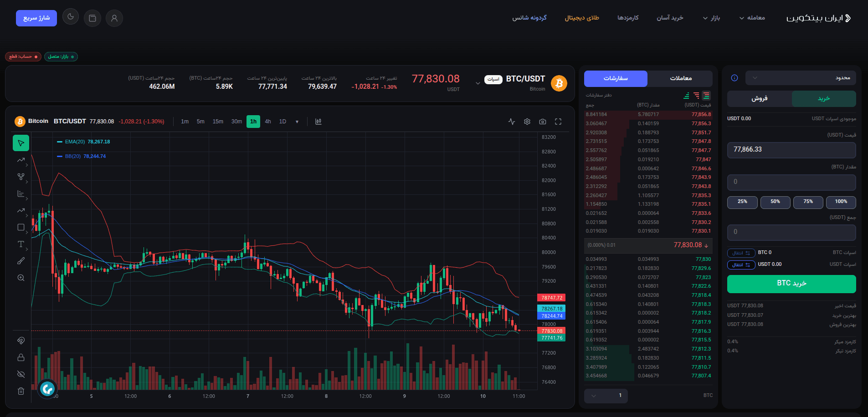Viewport: 868px width, 417px height.
Task: Select the cursor pointer tool in chart toolbar
Action: (21, 143)
